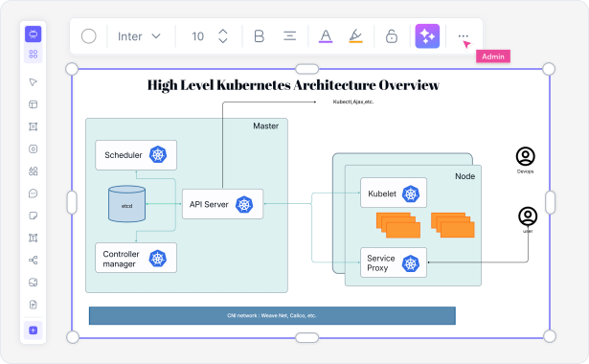Viewport: 589px width, 364px height.
Task: Click the bottom-right selection corner handle
Action: pos(550,336)
